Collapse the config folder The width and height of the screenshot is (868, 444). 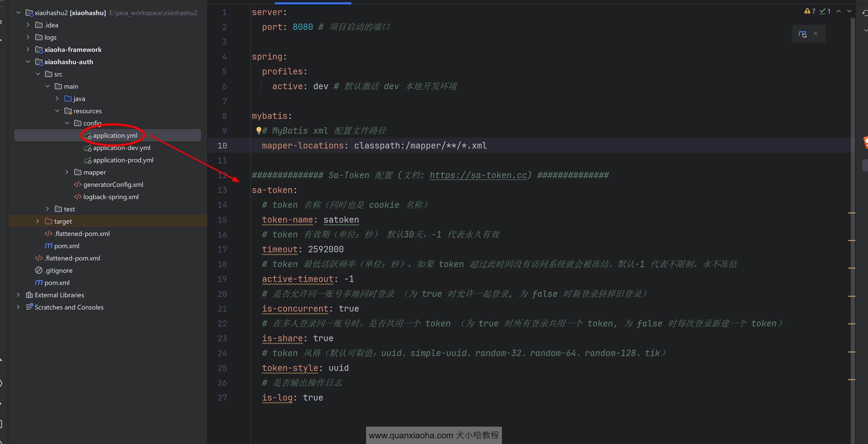[x=67, y=123]
